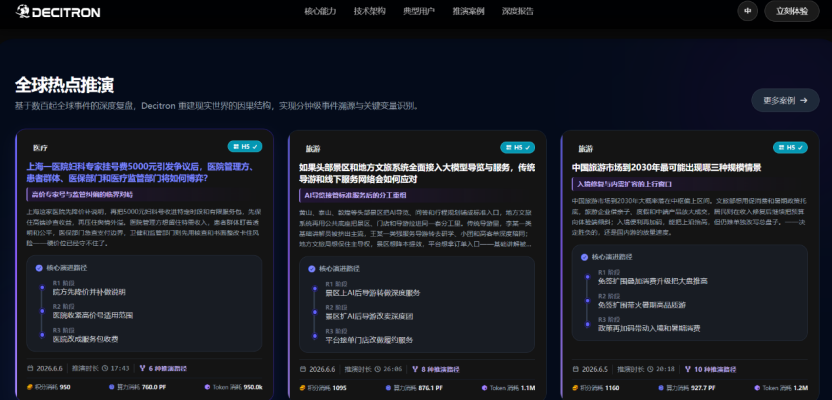Viewport: 832px width, 400px height.
Task: Click the AI导览接管标准服务后的分工重组 subtitle
Action: [x=353, y=195]
